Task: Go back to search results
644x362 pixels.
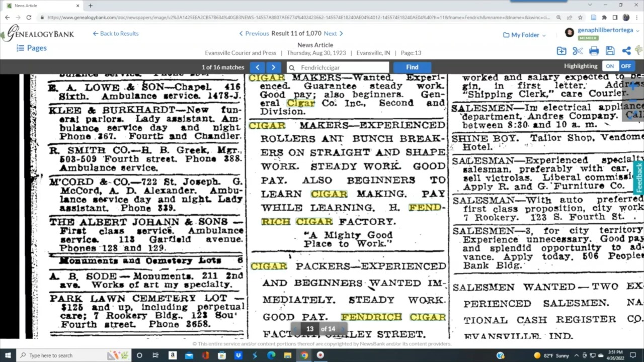Action: tap(116, 34)
